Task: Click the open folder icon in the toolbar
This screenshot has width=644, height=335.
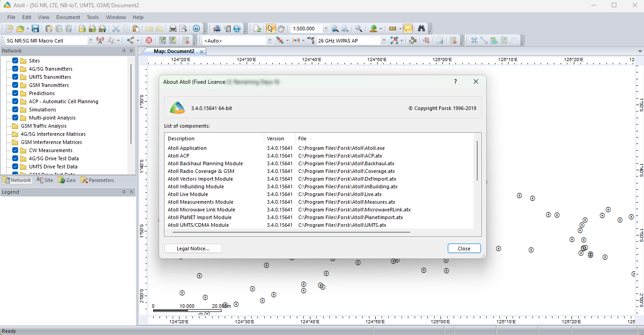Action: (x=20, y=29)
